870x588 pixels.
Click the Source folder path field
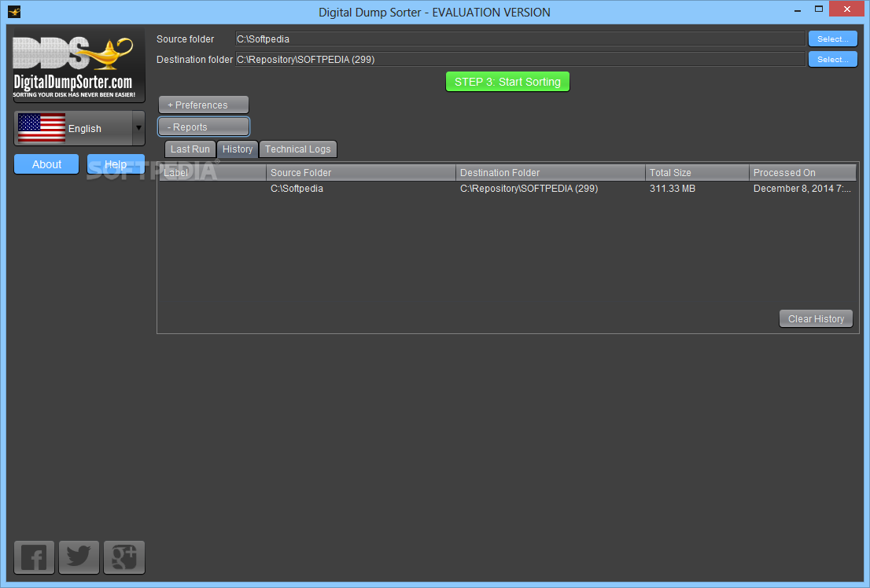[x=520, y=39]
